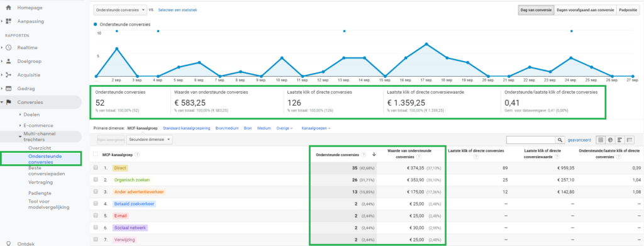
Task: Select the Dag van conversie tab
Action: click(x=536, y=10)
